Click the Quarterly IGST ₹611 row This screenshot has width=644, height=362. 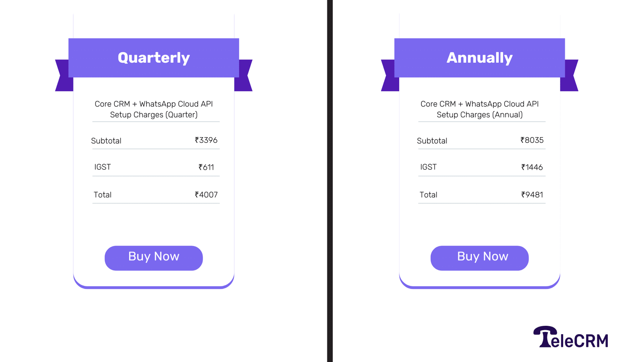[x=155, y=167]
